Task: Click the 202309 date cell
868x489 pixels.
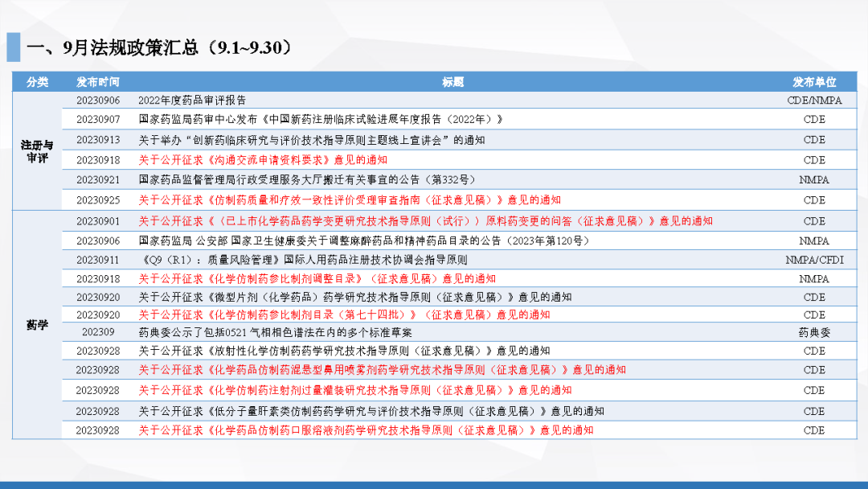Action: click(98, 332)
